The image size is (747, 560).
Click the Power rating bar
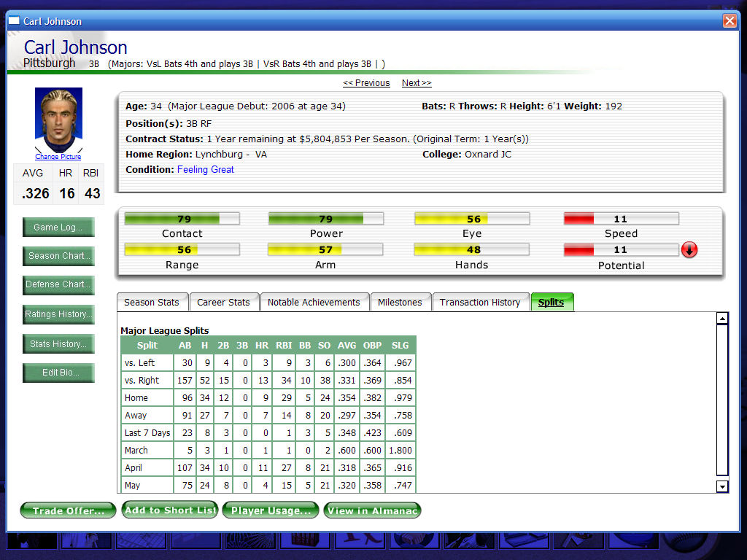tap(326, 219)
